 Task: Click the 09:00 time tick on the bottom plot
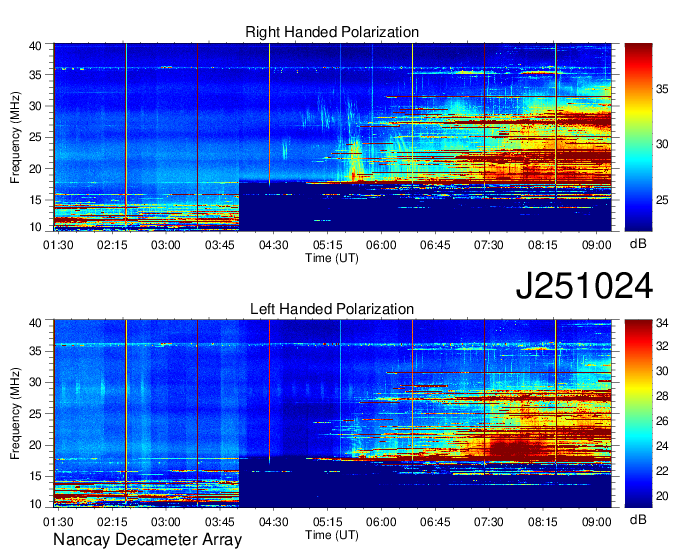(x=596, y=521)
